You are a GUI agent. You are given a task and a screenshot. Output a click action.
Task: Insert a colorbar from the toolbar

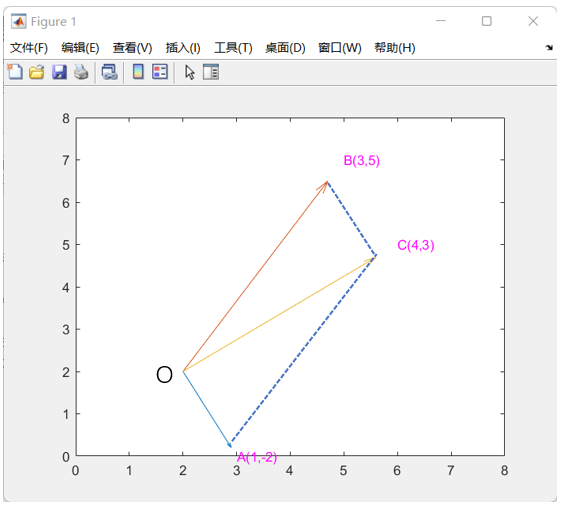click(138, 72)
